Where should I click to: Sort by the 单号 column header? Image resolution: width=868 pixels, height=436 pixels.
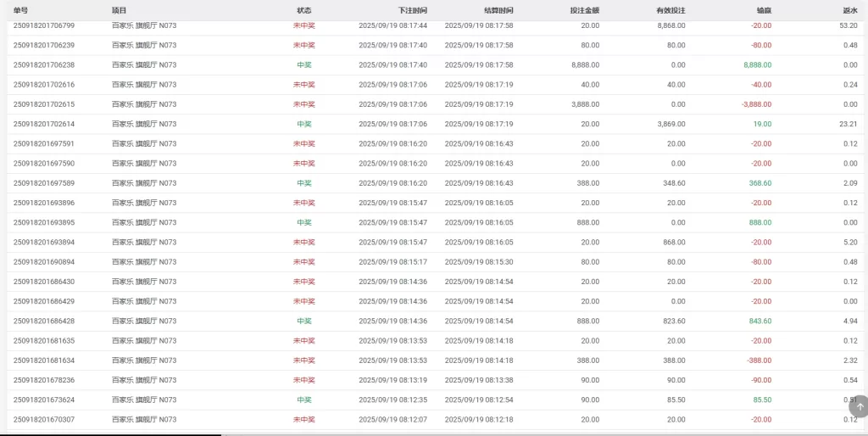(21, 10)
